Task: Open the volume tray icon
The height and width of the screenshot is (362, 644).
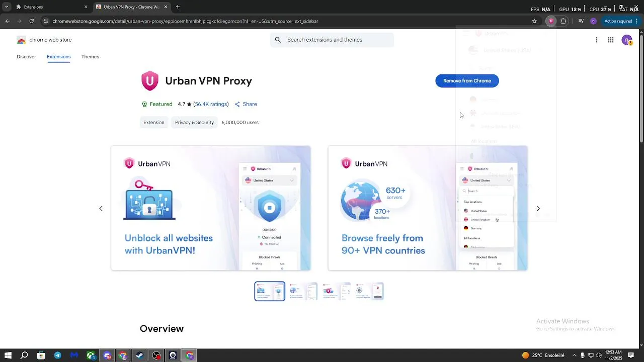Action: (x=599, y=355)
